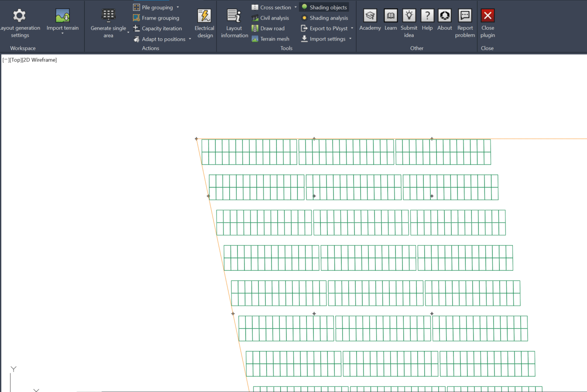Click the Report problem icon
This screenshot has width=587, height=392.
point(465,16)
